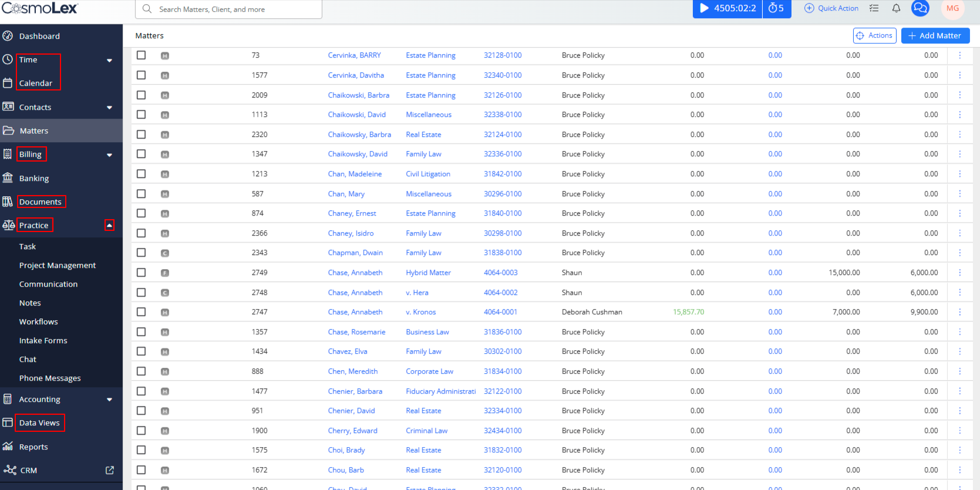The width and height of the screenshot is (980, 490).
Task: Open Project Management submenu item
Action: [58, 266]
